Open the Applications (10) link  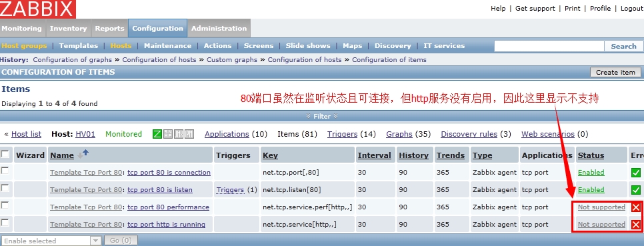227,134
